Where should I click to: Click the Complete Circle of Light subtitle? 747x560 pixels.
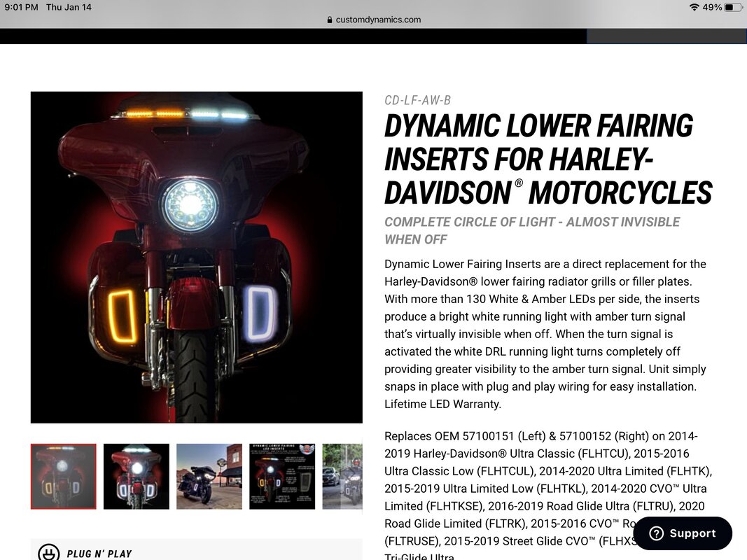(x=532, y=230)
